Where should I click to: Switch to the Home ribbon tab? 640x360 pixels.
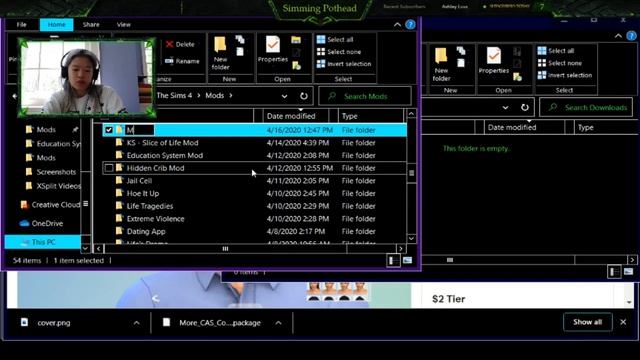[56, 24]
